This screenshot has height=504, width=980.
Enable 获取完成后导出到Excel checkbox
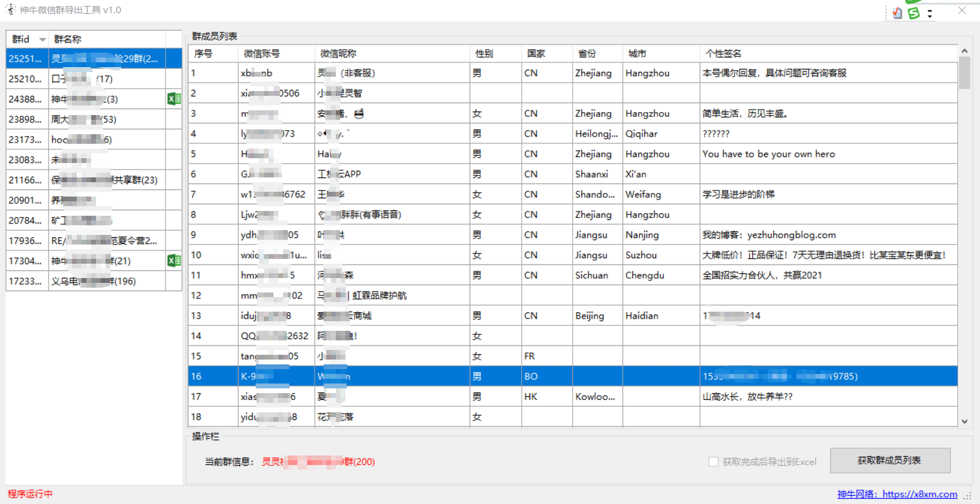point(713,461)
